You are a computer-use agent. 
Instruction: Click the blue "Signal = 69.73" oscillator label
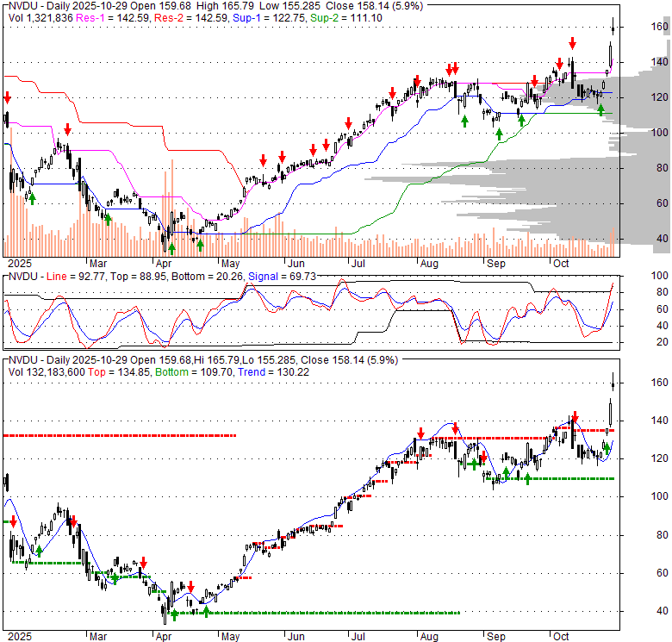point(282,277)
